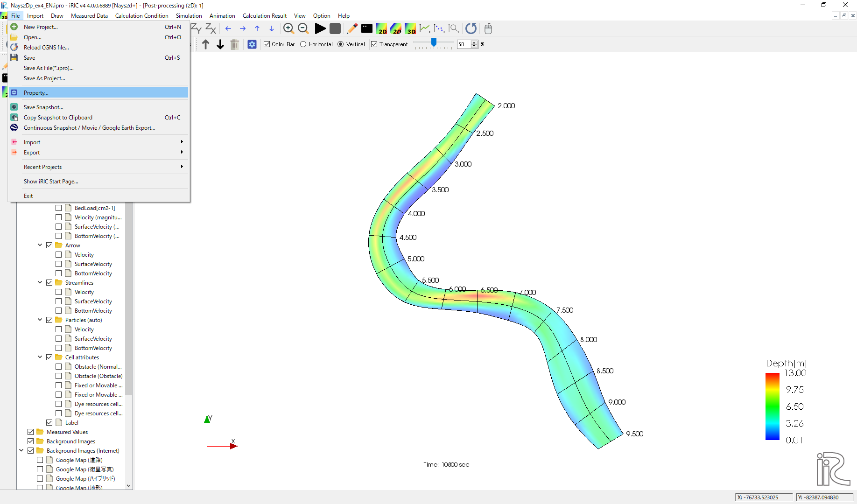Screen dimensions: 857x504
Task: Open the scattered chart window icon
Action: (x=439, y=28)
